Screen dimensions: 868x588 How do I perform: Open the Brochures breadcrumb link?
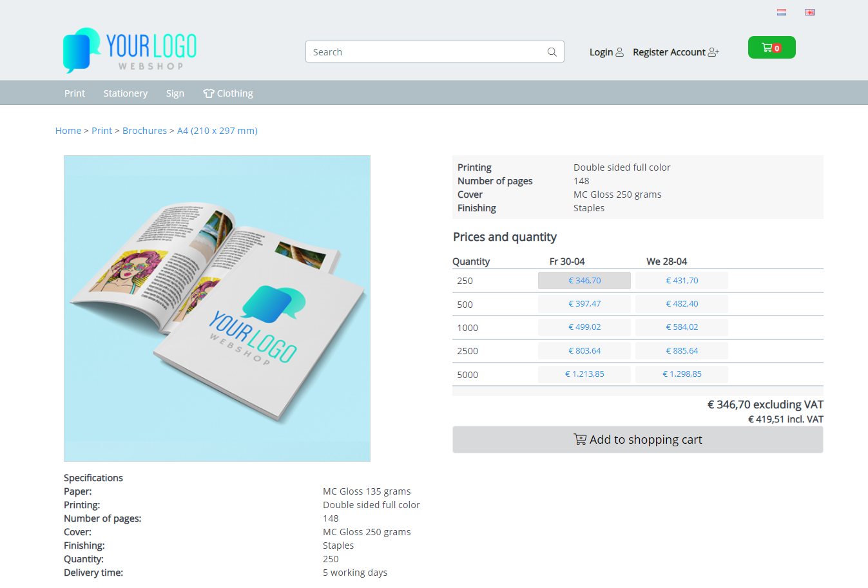(x=144, y=131)
